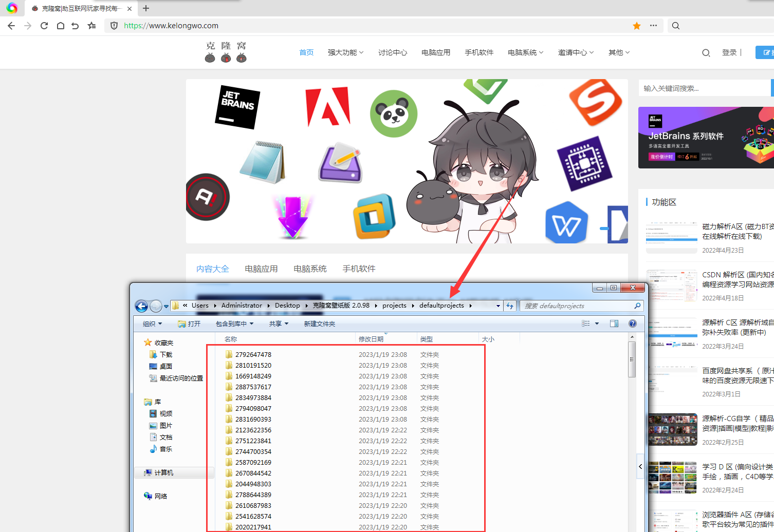
Task: Click the Explorer vertical scrollbar thumb
Action: pos(632,359)
